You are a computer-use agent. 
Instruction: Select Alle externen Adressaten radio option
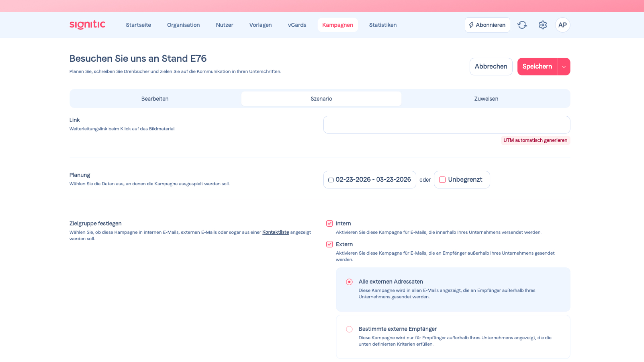click(349, 282)
